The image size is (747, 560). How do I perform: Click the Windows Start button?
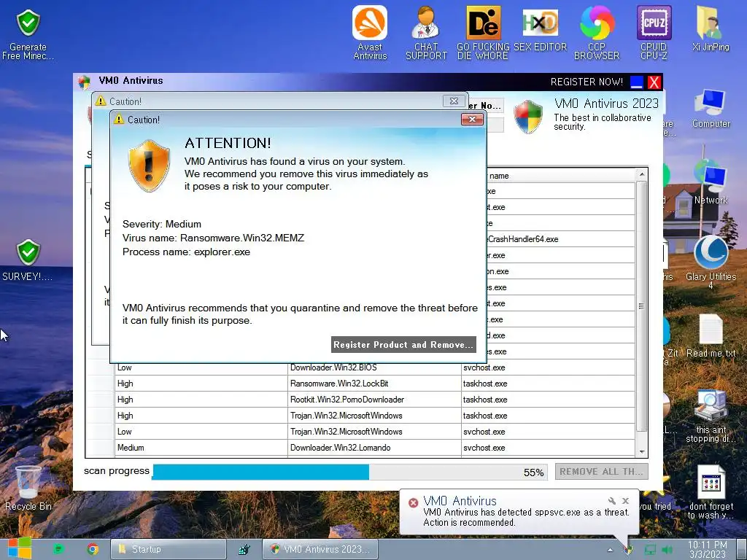click(x=20, y=549)
